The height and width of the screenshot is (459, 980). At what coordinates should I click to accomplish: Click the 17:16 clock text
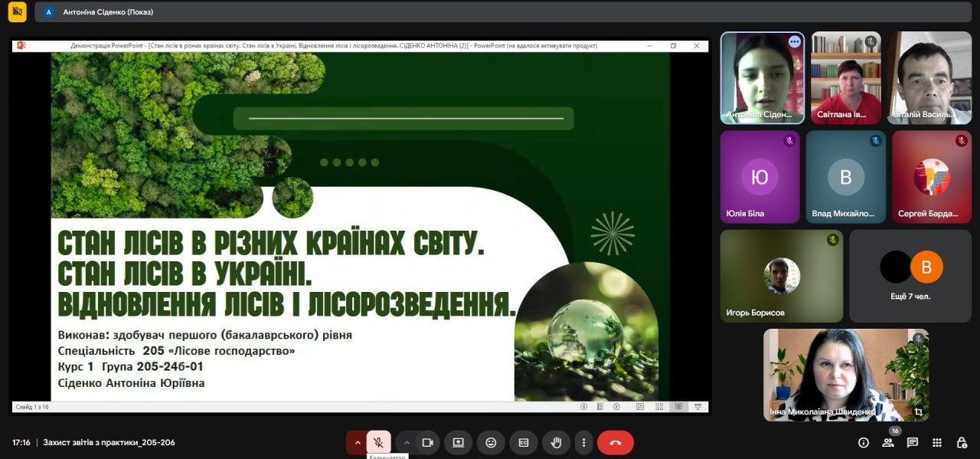click(21, 442)
